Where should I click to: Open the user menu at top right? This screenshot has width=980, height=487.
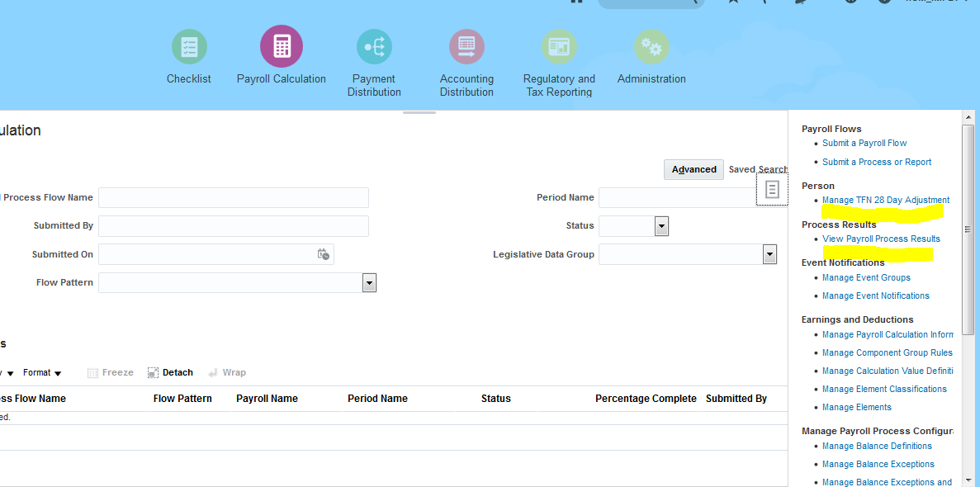click(933, 2)
